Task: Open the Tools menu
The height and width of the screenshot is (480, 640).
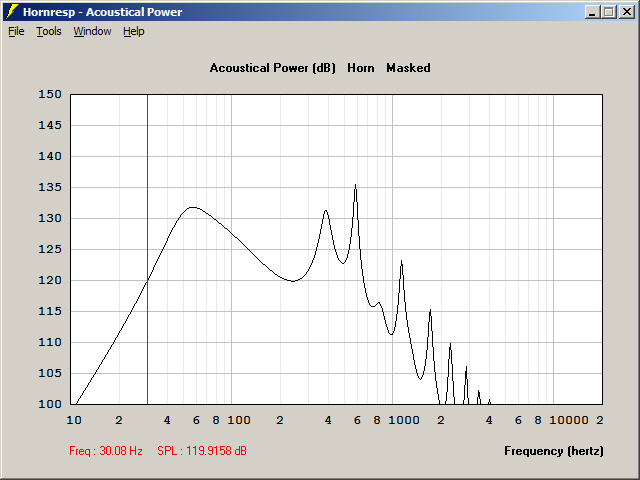Action: 49,31
